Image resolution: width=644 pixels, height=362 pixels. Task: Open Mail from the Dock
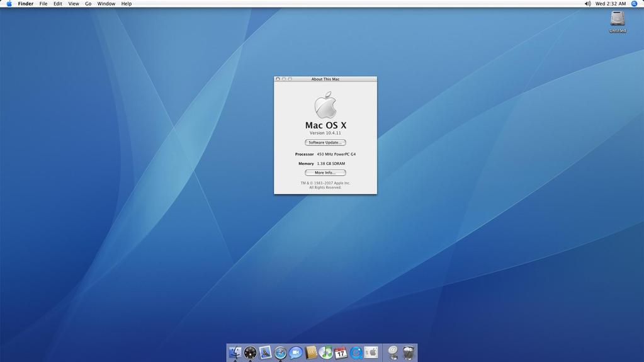(265, 353)
